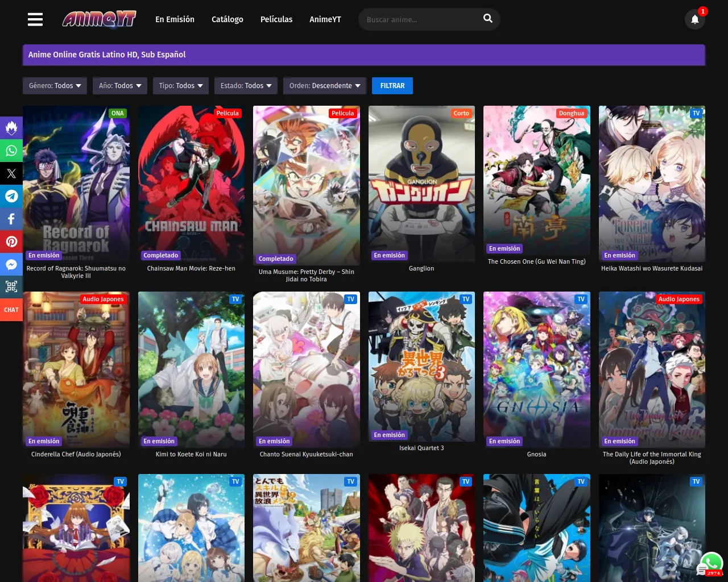
Task: Expand the Orden: Descendente dropdown
Action: click(x=324, y=86)
